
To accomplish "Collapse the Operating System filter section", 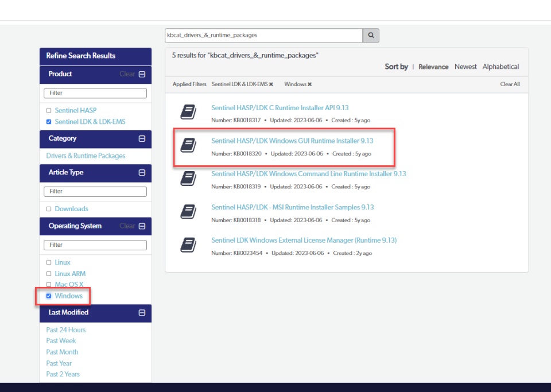I will [142, 226].
